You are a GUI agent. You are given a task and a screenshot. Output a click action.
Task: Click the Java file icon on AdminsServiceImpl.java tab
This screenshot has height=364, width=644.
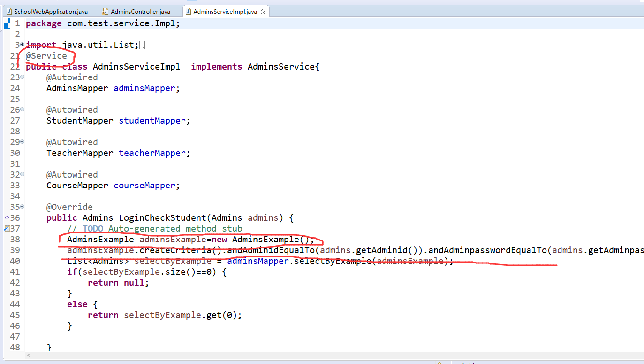coord(189,11)
